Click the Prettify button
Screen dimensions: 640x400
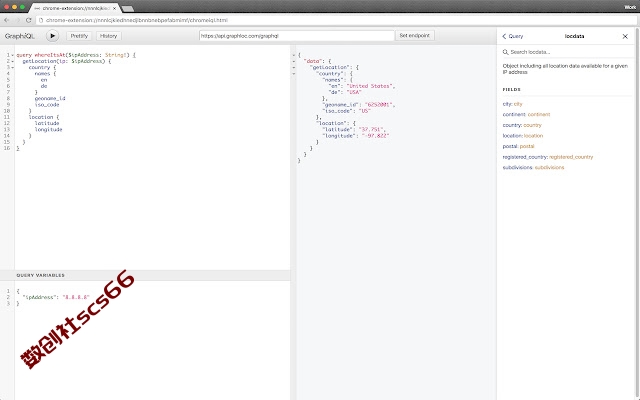pyautogui.click(x=79, y=36)
